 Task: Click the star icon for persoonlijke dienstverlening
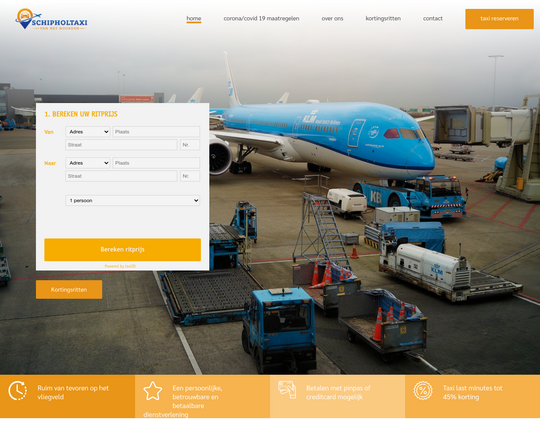pos(153,391)
